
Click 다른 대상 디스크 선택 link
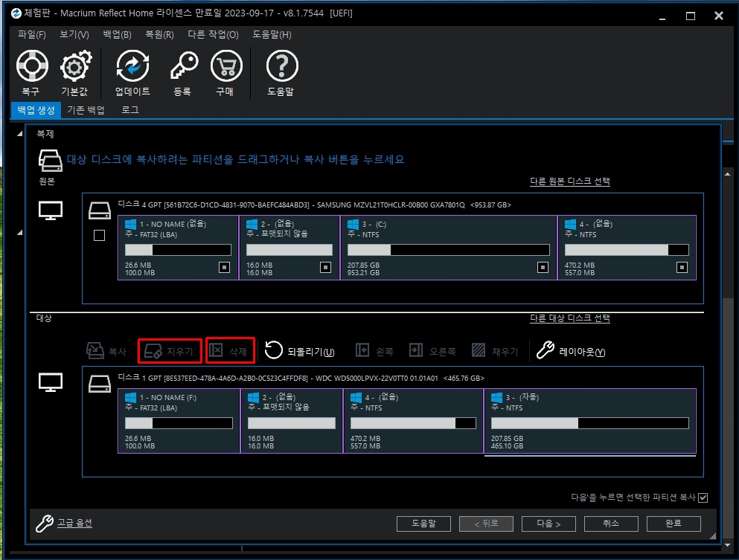pos(570,318)
